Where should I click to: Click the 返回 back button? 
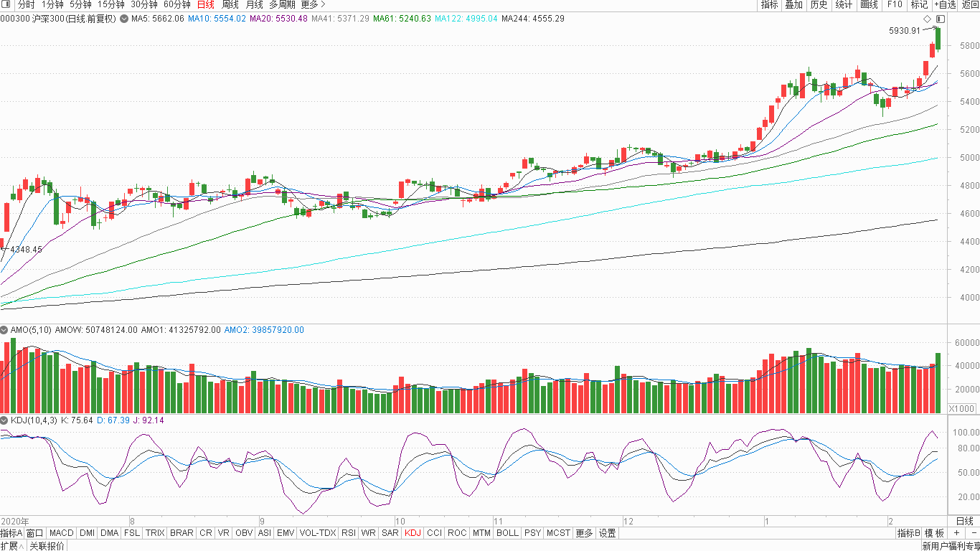[x=970, y=4]
